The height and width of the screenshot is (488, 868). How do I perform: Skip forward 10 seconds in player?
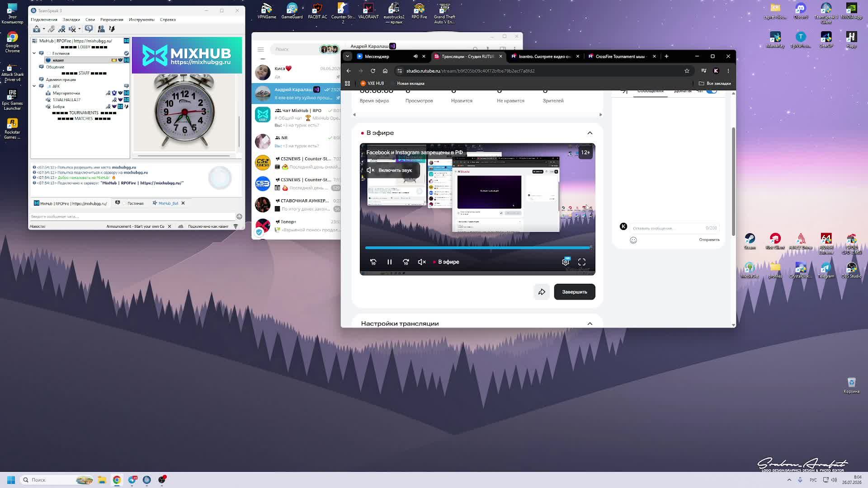coord(406,262)
